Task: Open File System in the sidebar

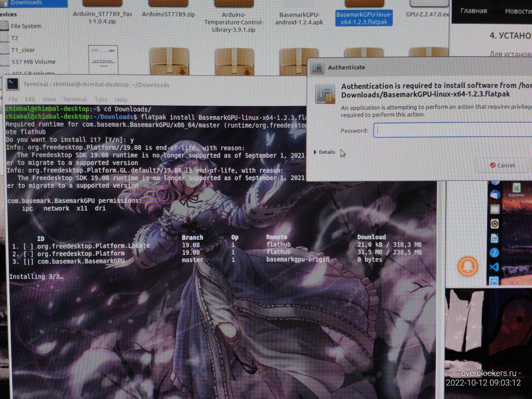Action: [x=26, y=26]
